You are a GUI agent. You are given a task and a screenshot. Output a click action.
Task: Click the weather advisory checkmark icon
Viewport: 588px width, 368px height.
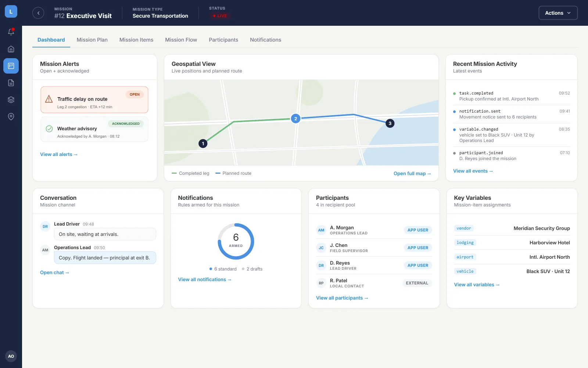click(49, 129)
